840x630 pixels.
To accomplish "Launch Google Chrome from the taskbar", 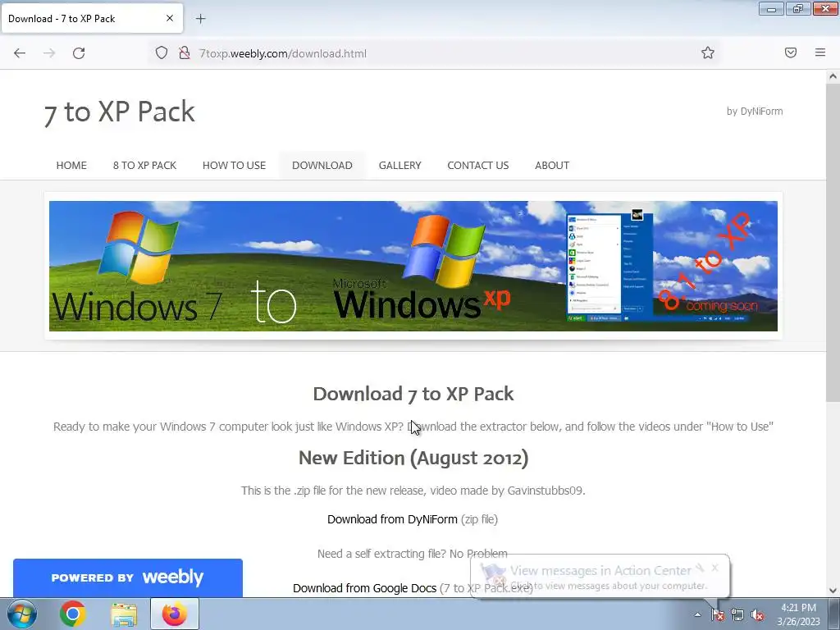I will (73, 614).
